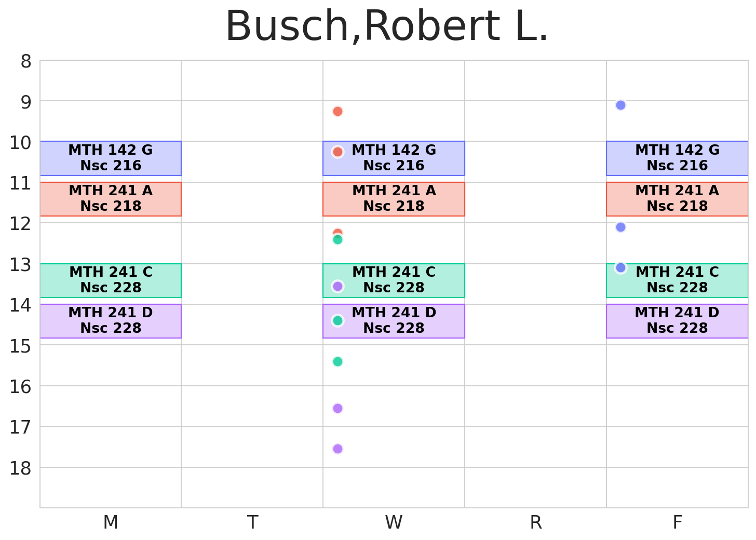Click the blue dot just below Friday's 12 line
Screen dimensions: 756x540
tap(620, 227)
